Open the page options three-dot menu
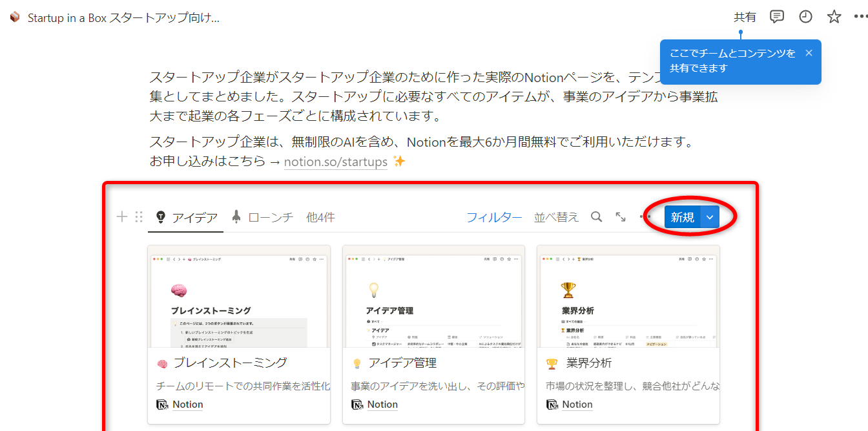Screen dimensions: 868x431 point(860,17)
